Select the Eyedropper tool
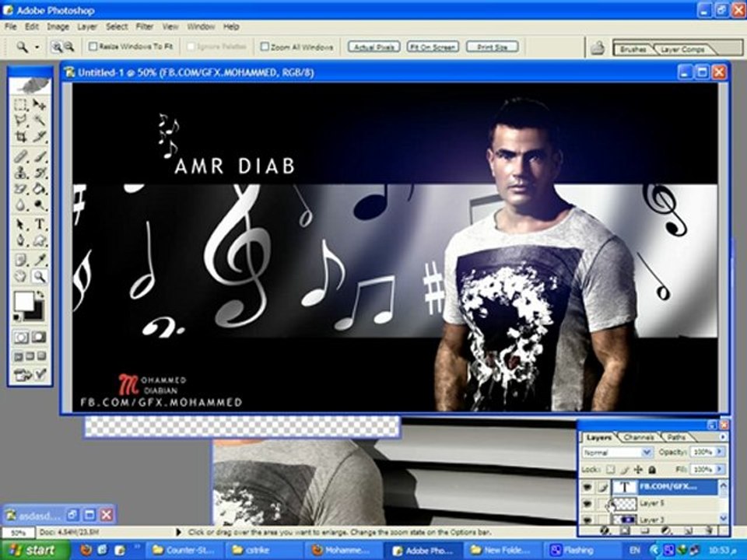This screenshot has width=747, height=560. coord(40,260)
